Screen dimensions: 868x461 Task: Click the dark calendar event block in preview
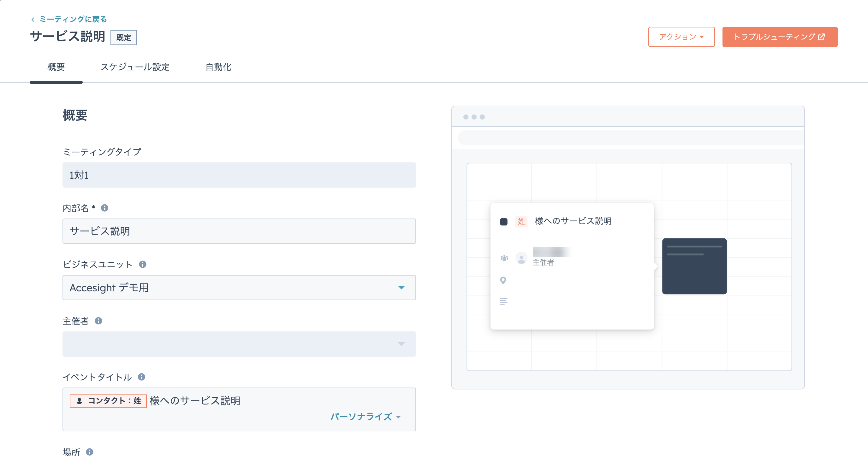(694, 266)
